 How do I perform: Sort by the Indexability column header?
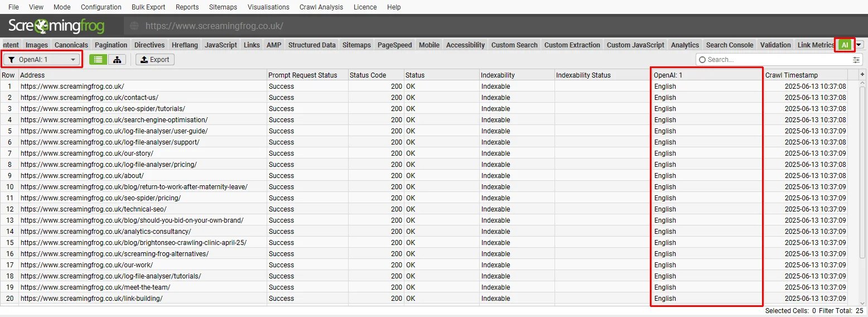pyautogui.click(x=517, y=75)
